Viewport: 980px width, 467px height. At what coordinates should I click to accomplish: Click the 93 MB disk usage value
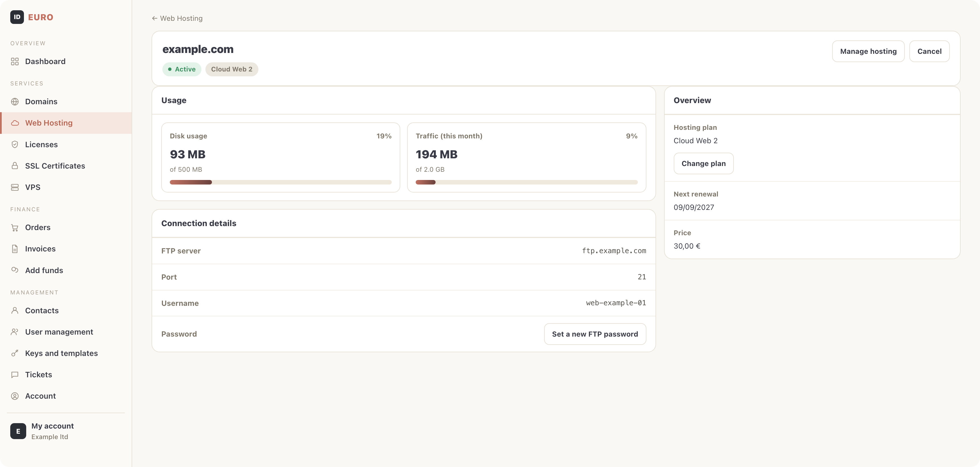point(187,154)
